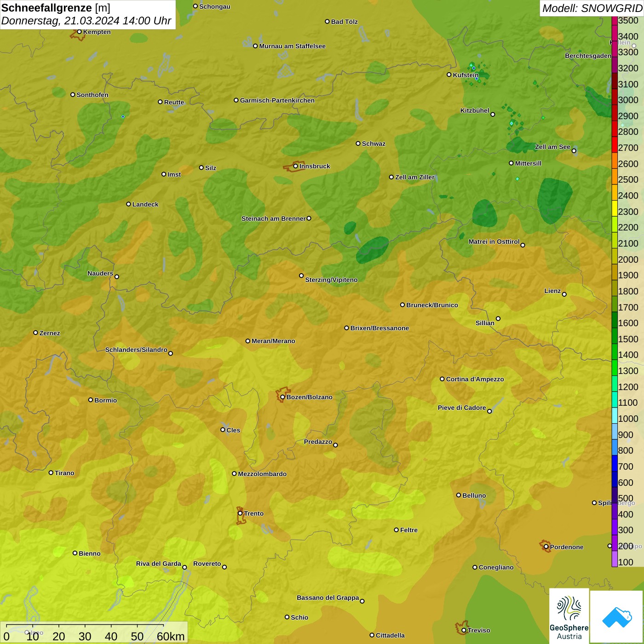Click the GeoSphere Austria logo
This screenshot has width=644, height=644.
pos(569,615)
